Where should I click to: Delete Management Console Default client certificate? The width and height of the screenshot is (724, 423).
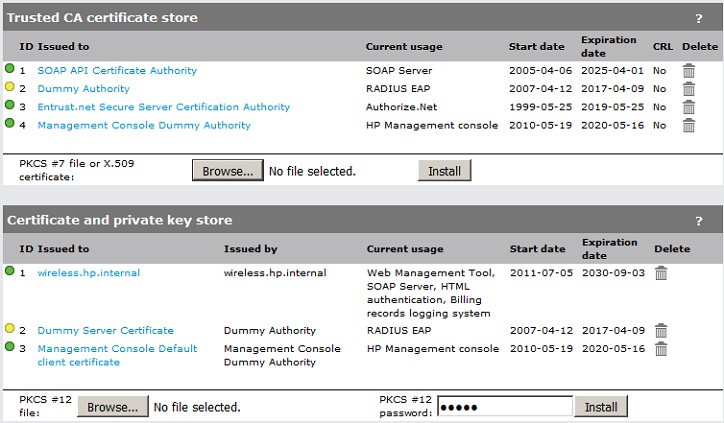click(661, 349)
